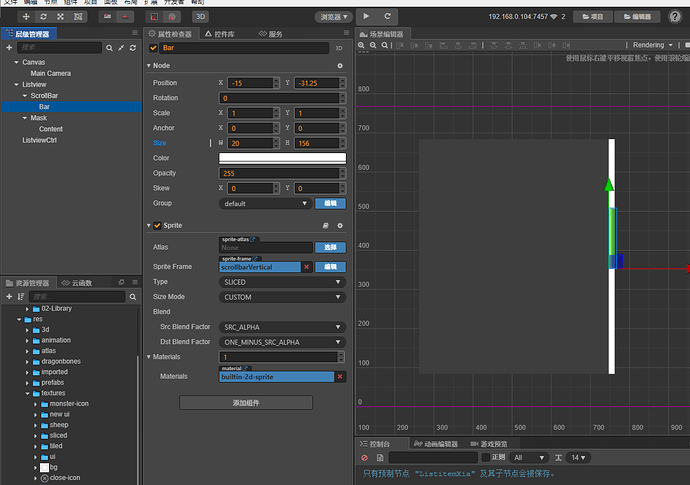The image size is (690, 485).
Task: Click the add node plus in hierarchy
Action: (x=9, y=47)
